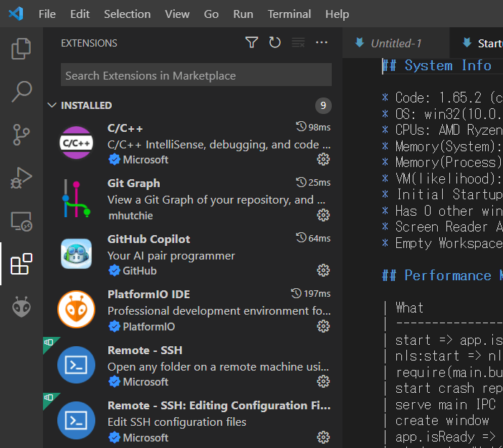This screenshot has width=503, height=448.
Task: Click the GitHub Copilot extension logo
Action: point(77,254)
